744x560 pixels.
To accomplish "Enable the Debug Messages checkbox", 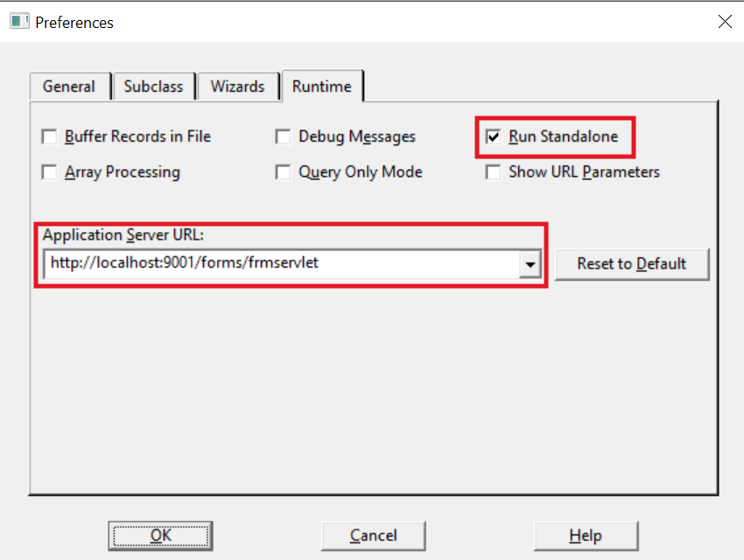I will coord(284,136).
